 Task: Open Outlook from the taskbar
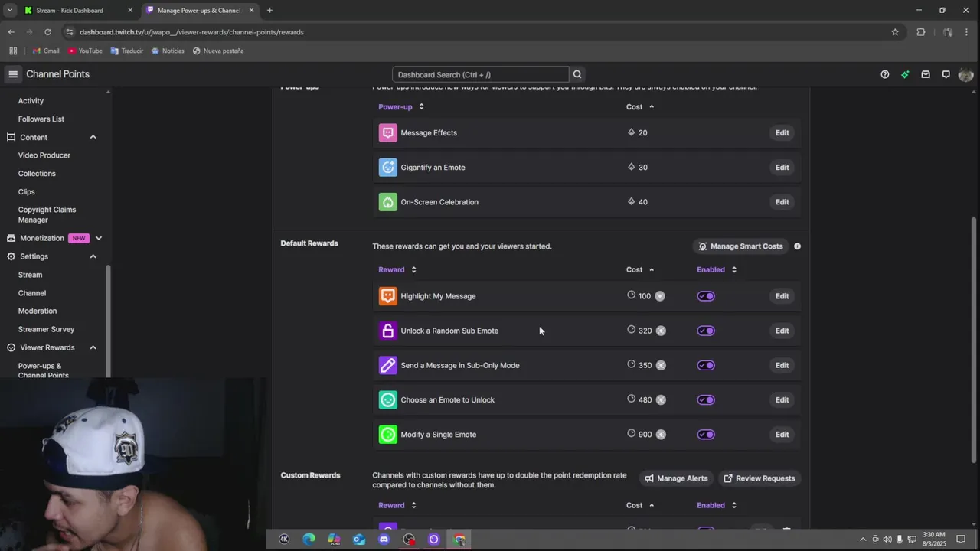359,540
